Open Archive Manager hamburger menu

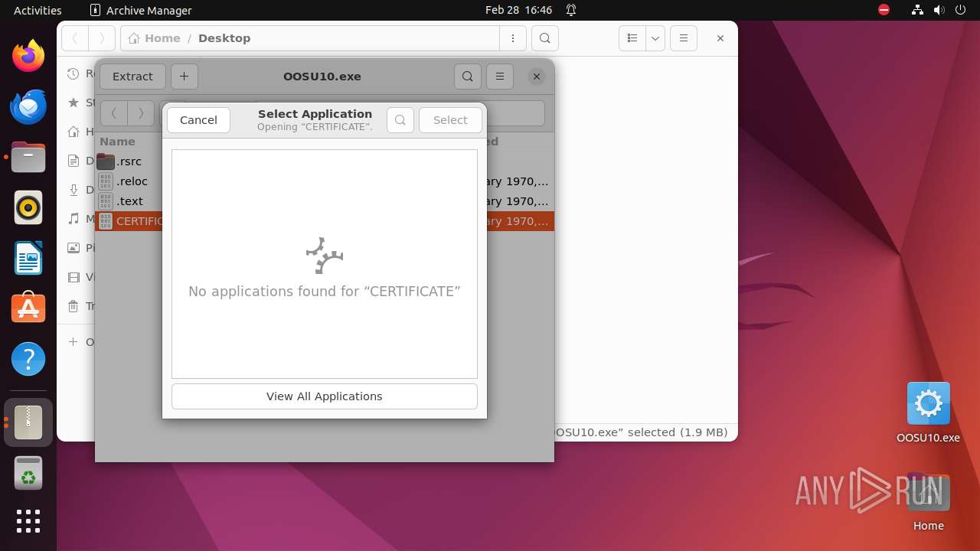point(500,77)
